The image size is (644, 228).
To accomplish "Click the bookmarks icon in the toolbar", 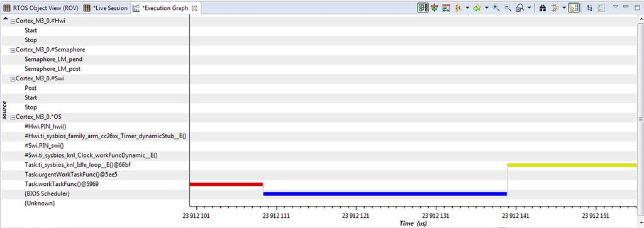I will click(458, 8).
